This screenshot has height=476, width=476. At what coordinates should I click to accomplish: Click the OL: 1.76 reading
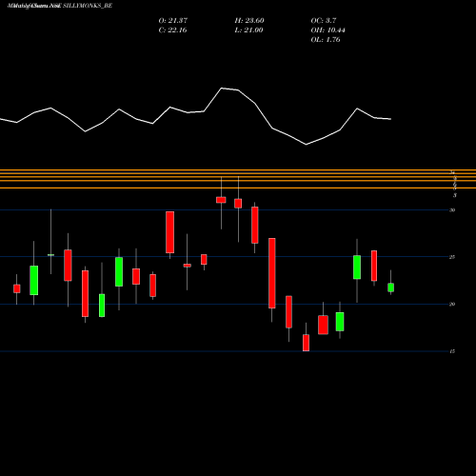click(x=326, y=40)
